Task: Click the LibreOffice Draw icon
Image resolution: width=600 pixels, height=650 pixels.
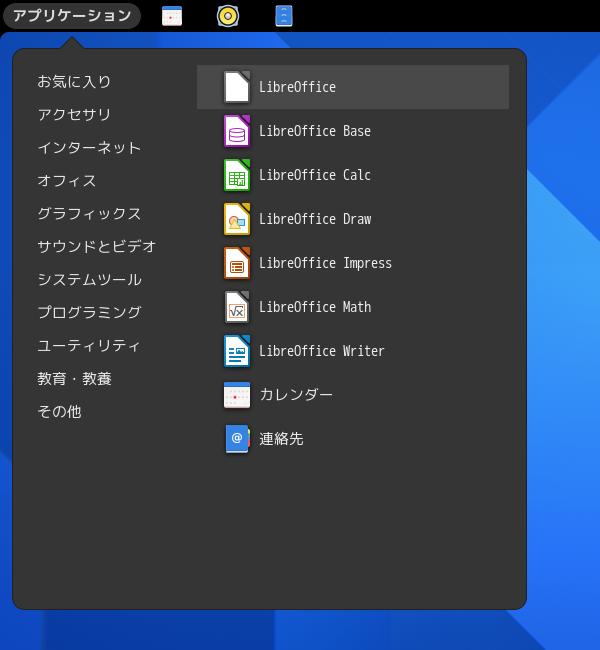Action: click(237, 219)
